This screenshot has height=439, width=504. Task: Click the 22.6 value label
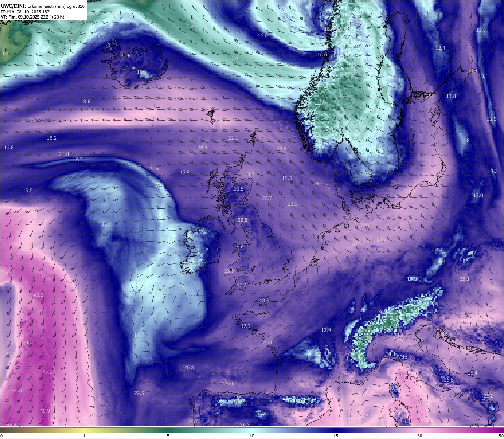154,169
